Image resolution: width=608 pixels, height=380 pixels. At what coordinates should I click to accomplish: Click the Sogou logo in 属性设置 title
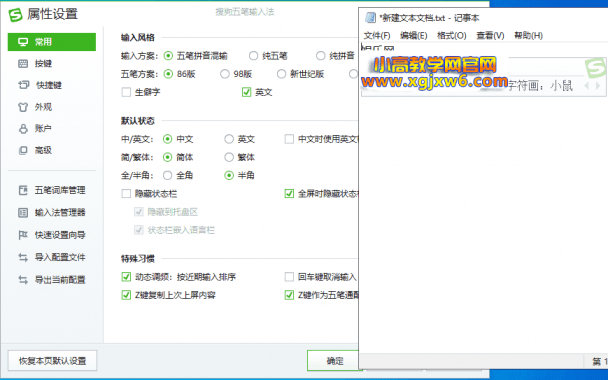coord(16,14)
